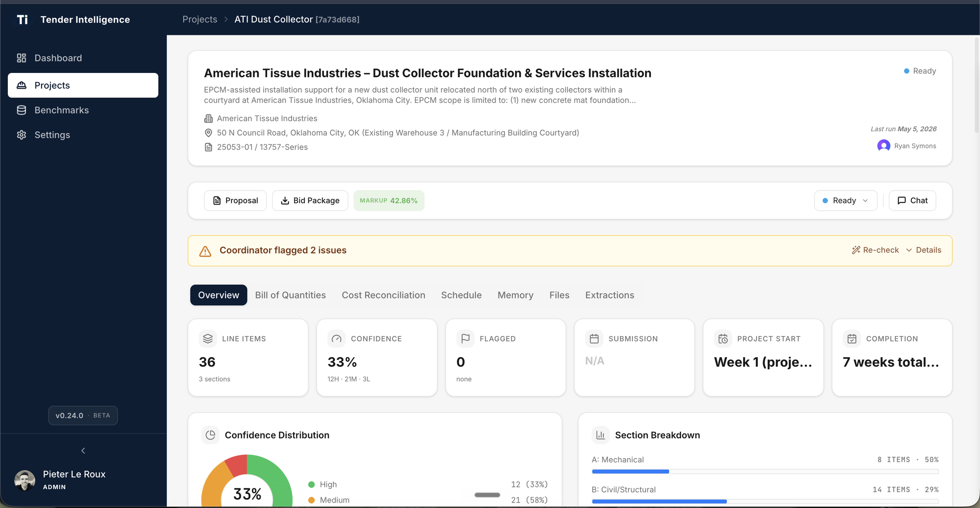Click the Section Breakdown bar chart icon

[x=601, y=435]
